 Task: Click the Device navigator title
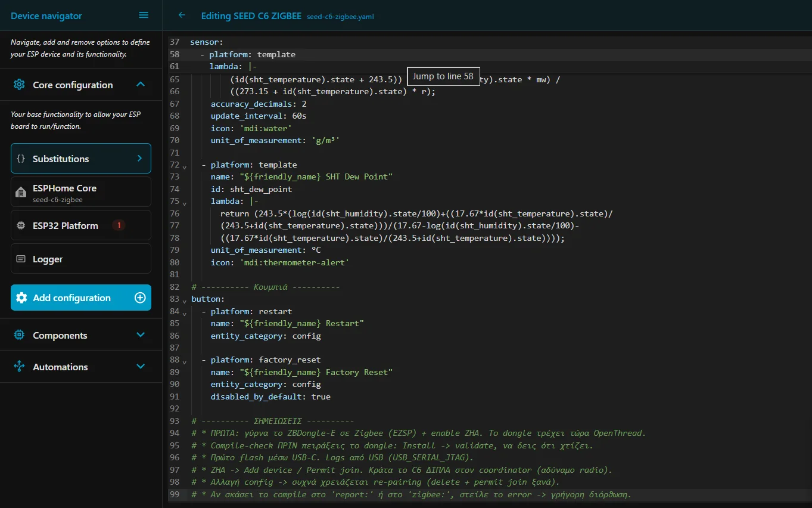click(46, 16)
